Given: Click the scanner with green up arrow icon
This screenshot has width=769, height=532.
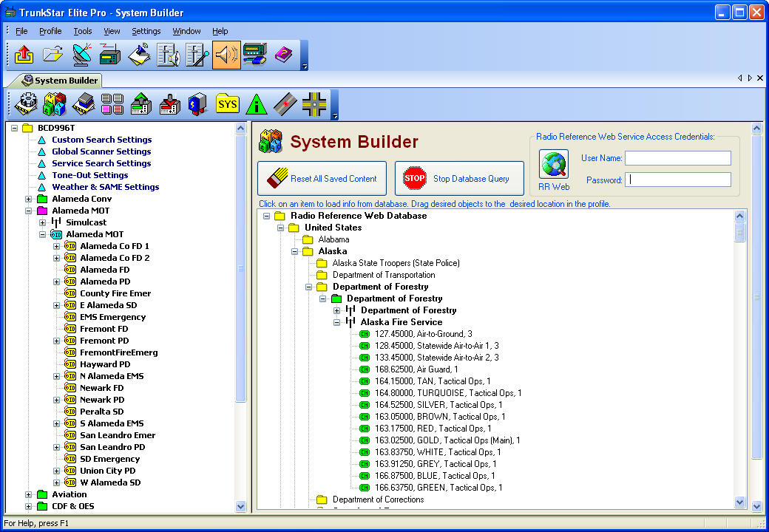Looking at the screenshot, I should tap(141, 104).
